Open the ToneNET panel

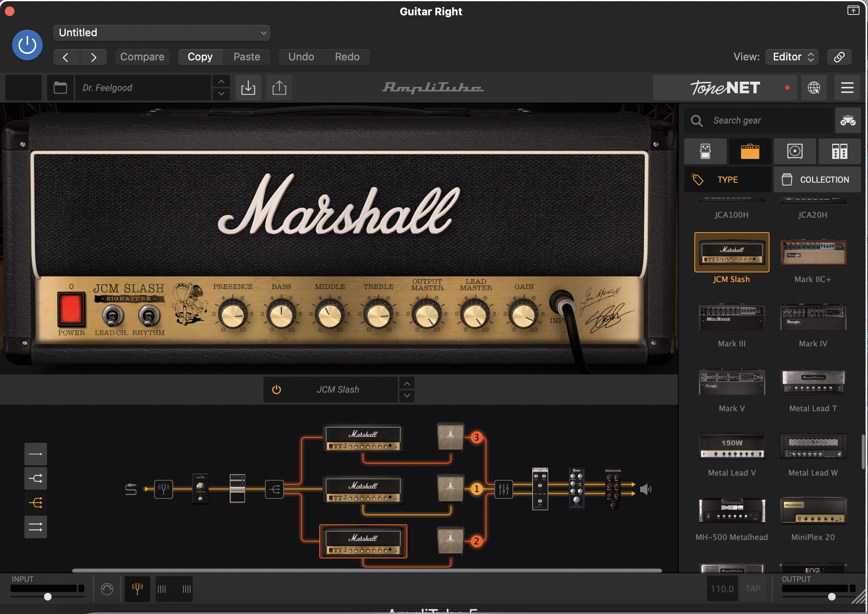[x=725, y=87]
